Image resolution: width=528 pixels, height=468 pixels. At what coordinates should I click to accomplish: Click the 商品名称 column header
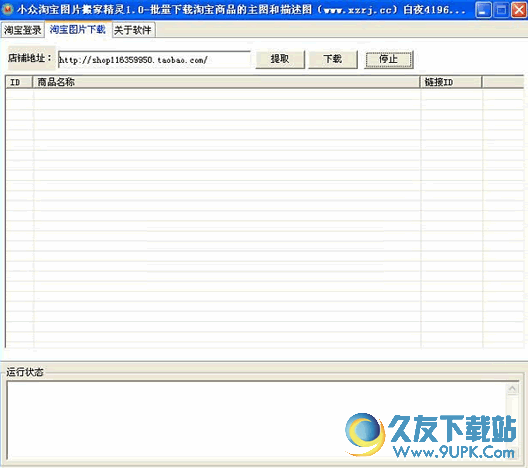pyautogui.click(x=226, y=82)
